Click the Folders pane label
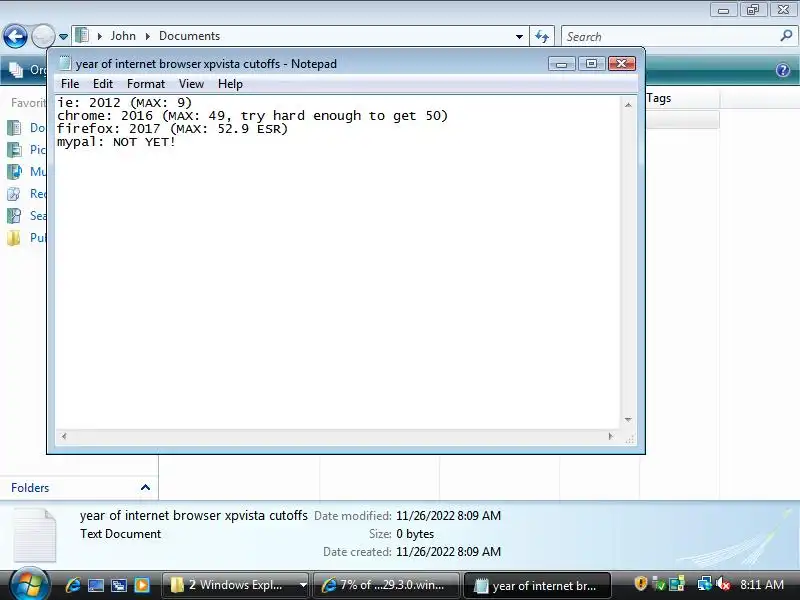 coord(30,488)
